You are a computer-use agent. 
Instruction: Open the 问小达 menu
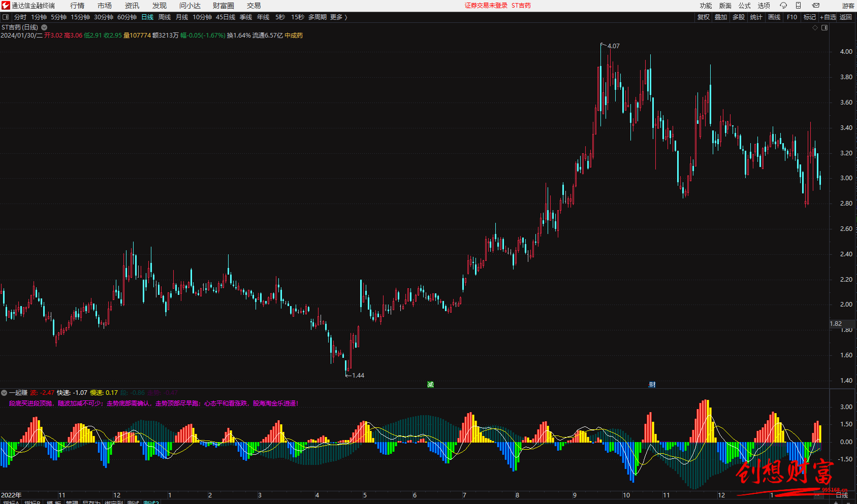coord(190,6)
